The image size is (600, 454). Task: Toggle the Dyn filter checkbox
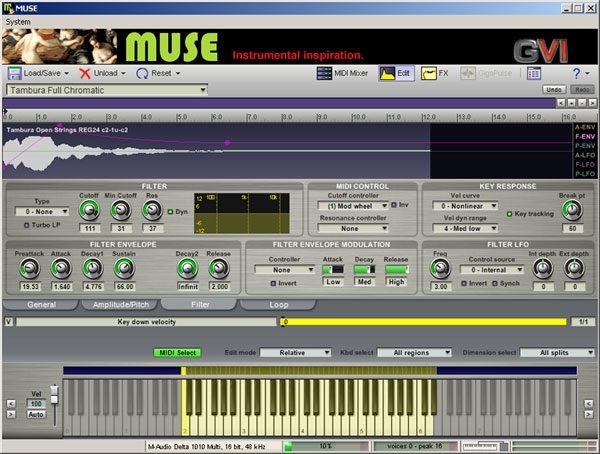pyautogui.click(x=171, y=212)
